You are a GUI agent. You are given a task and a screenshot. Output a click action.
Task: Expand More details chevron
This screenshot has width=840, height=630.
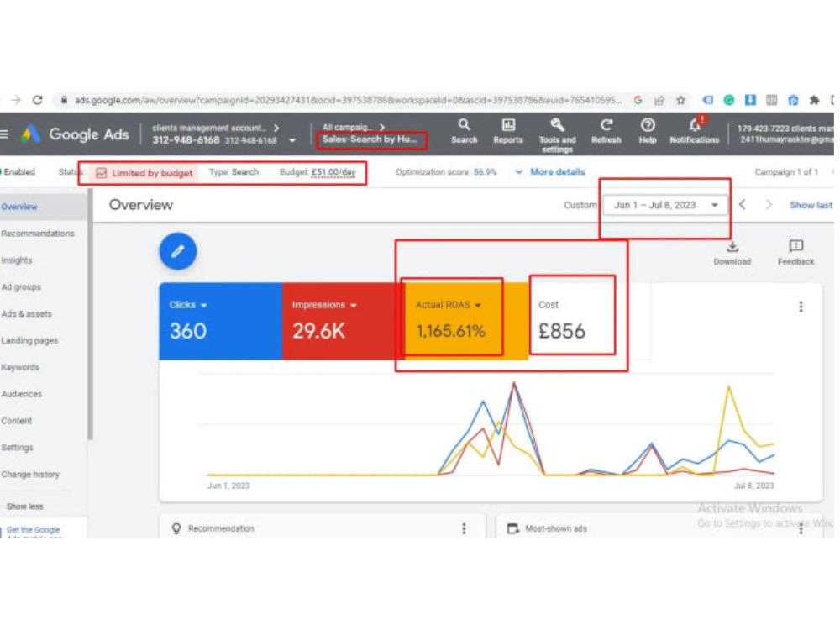click(x=518, y=172)
